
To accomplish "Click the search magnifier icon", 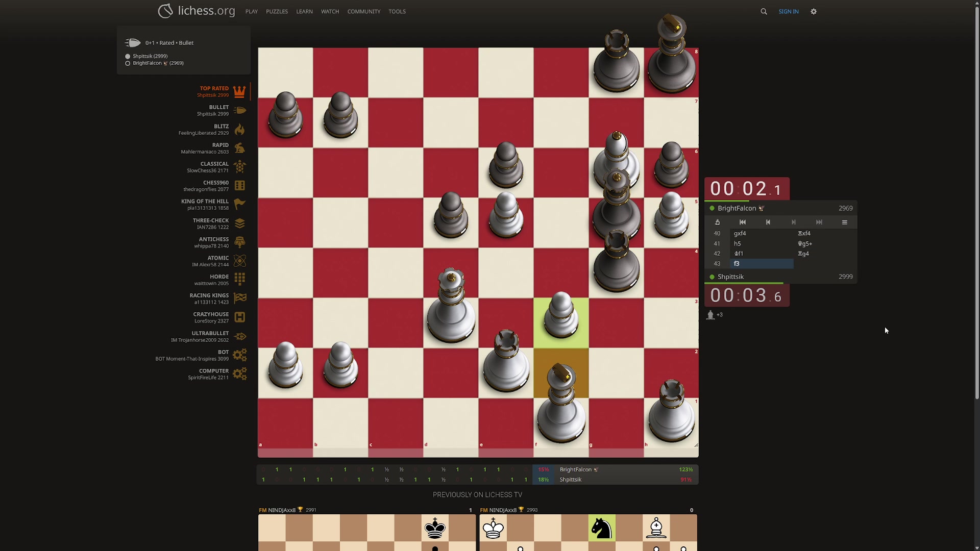I will [x=764, y=11].
